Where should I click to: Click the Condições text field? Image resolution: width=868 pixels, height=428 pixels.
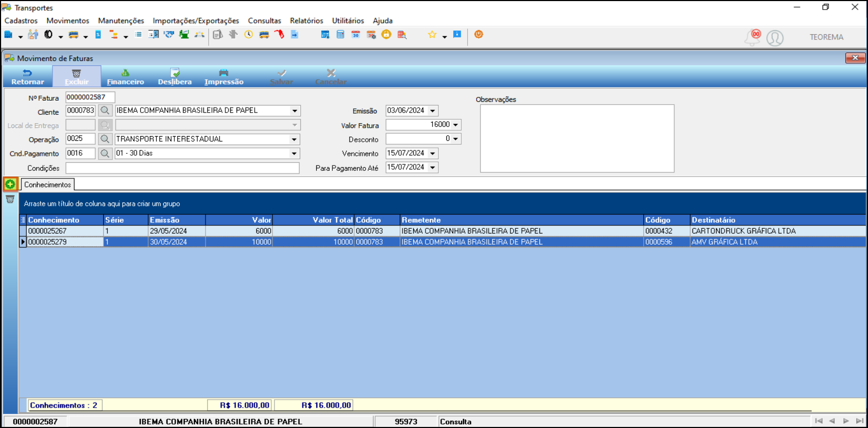(x=182, y=168)
